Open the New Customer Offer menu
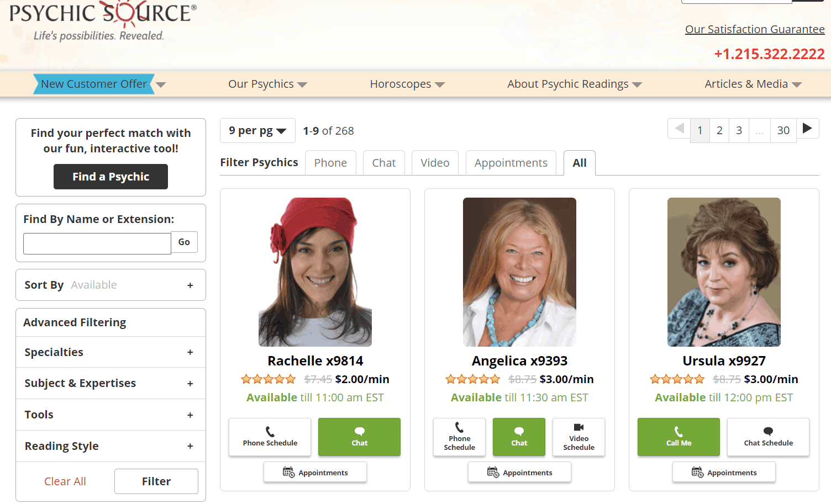This screenshot has width=831, height=504. [x=99, y=84]
